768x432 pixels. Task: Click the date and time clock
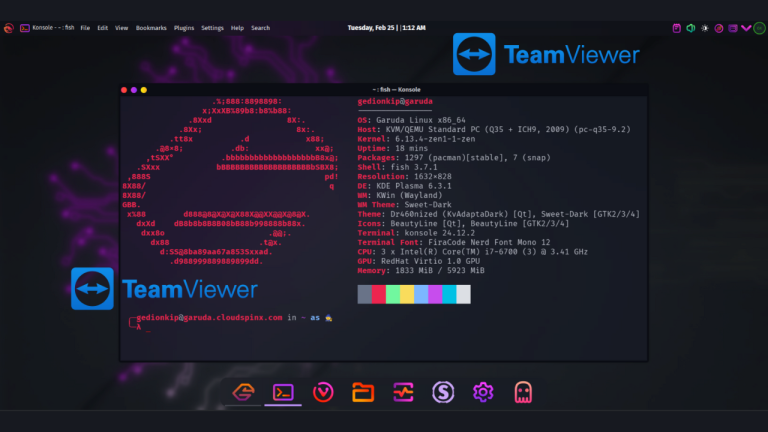point(386,28)
